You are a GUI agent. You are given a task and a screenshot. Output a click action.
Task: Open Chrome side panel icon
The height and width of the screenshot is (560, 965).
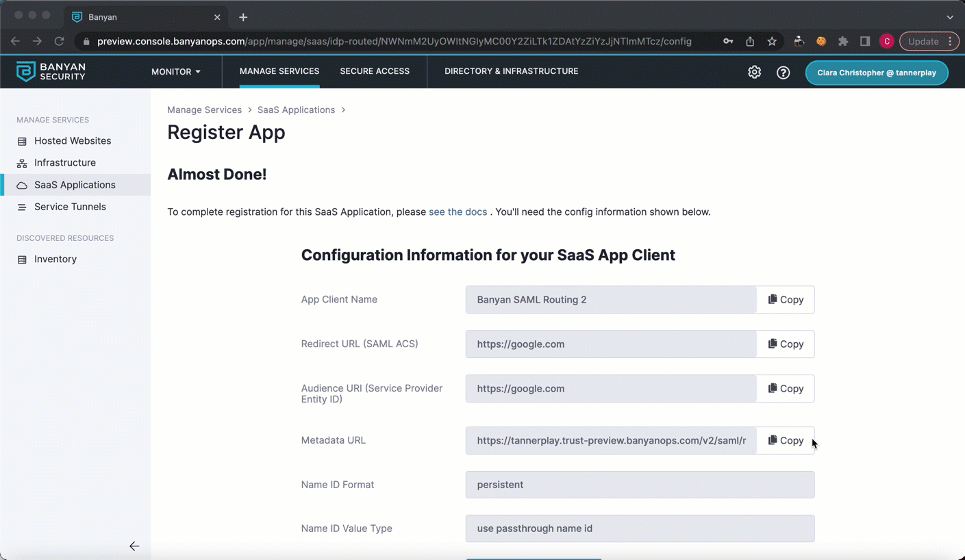click(865, 41)
